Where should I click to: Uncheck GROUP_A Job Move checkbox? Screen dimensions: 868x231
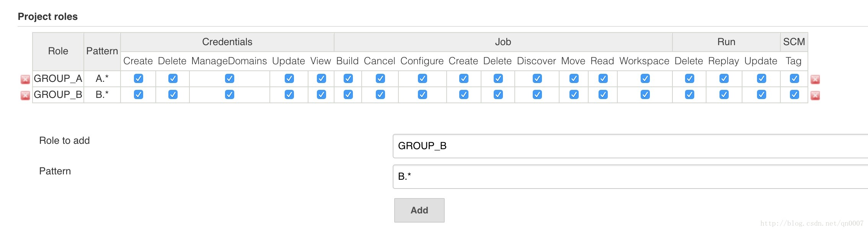(574, 78)
